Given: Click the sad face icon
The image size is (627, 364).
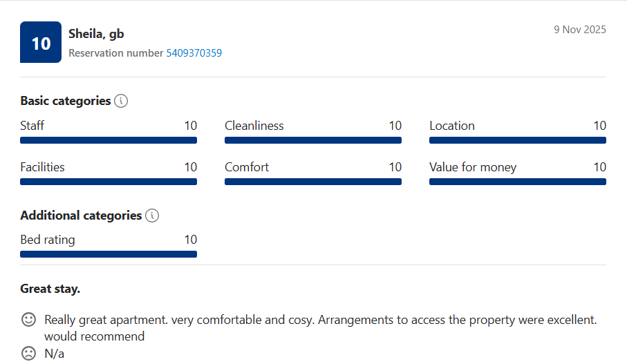Looking at the screenshot, I should (28, 354).
